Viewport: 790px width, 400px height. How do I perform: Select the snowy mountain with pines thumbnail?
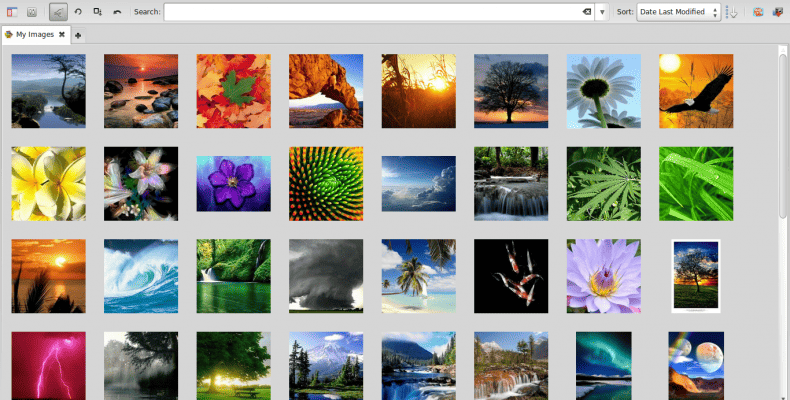tap(326, 366)
